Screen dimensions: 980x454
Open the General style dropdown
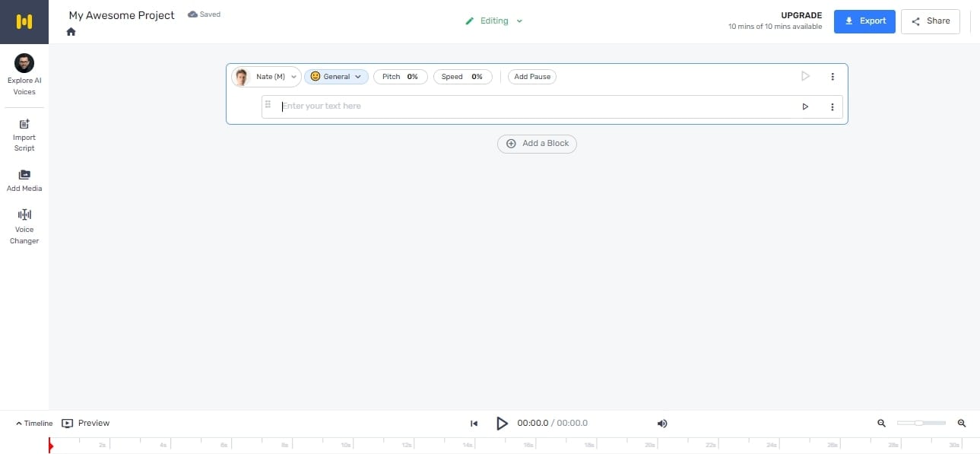coord(336,77)
